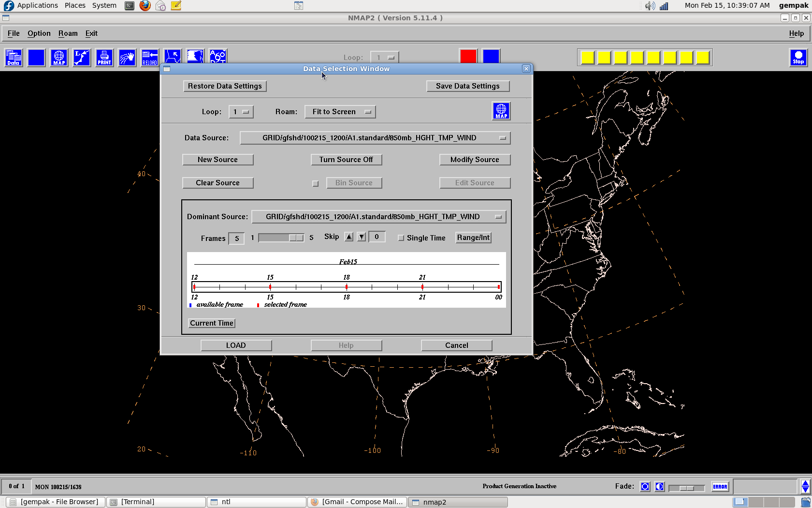Viewport: 812px width, 508px height.
Task: Click the Fade slider in the status bar
Action: pos(686,488)
